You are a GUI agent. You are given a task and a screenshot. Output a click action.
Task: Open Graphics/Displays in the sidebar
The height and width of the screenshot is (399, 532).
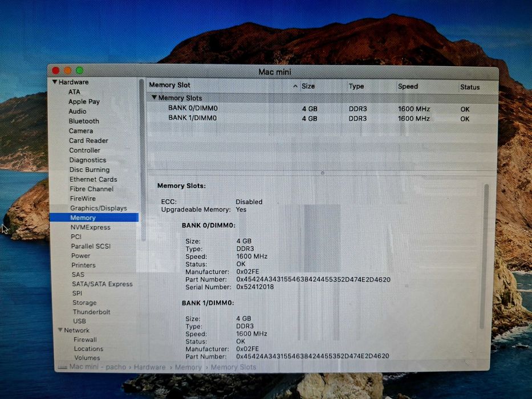[x=99, y=208]
